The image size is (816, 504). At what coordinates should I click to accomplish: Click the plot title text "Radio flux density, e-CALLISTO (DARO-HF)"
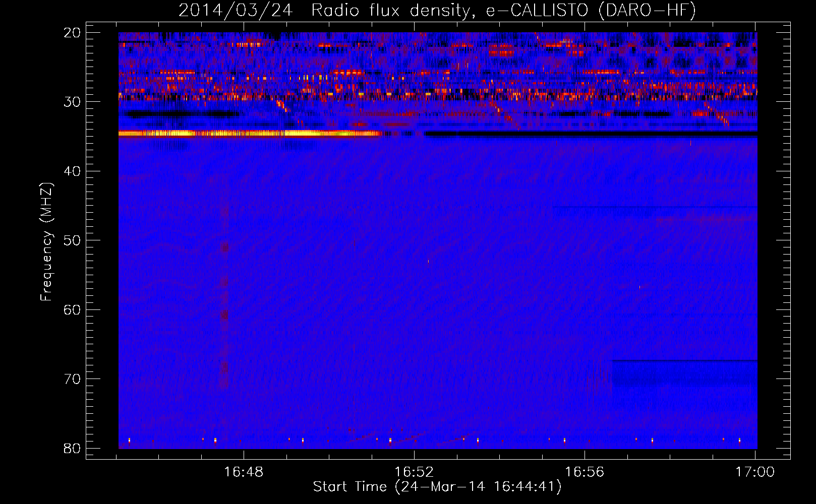click(x=503, y=10)
